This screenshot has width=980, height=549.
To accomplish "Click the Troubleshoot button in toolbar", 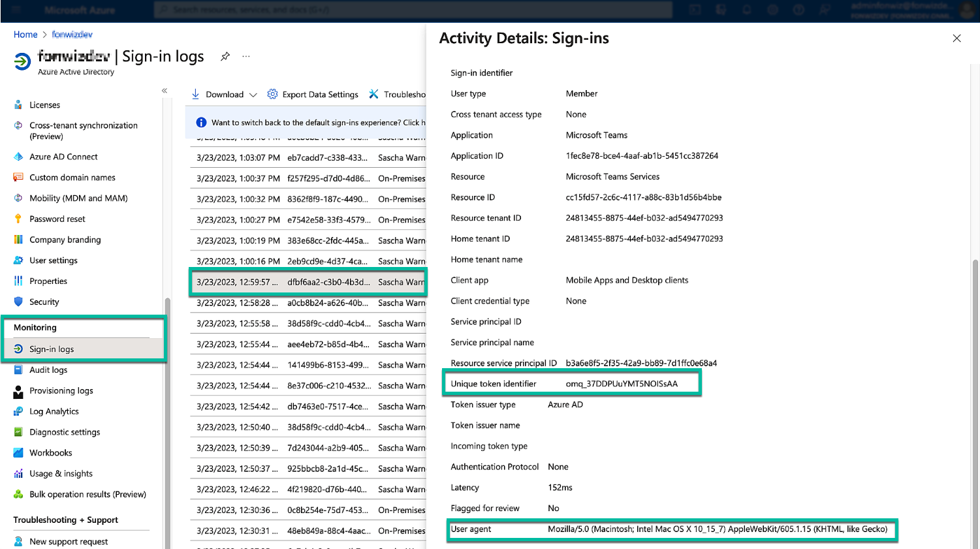I will click(x=397, y=95).
